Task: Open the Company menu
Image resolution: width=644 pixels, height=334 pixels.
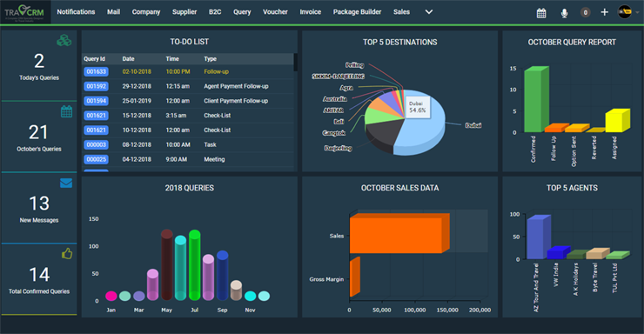Action: pos(146,12)
